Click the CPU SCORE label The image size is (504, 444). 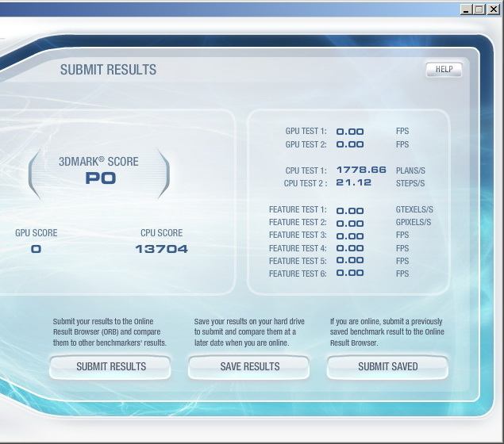(162, 233)
